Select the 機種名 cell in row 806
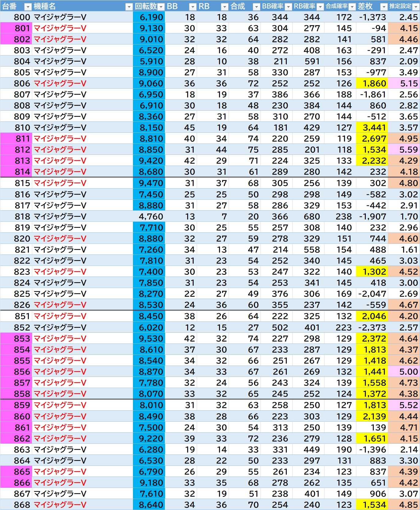420x510 pixels. (82, 83)
